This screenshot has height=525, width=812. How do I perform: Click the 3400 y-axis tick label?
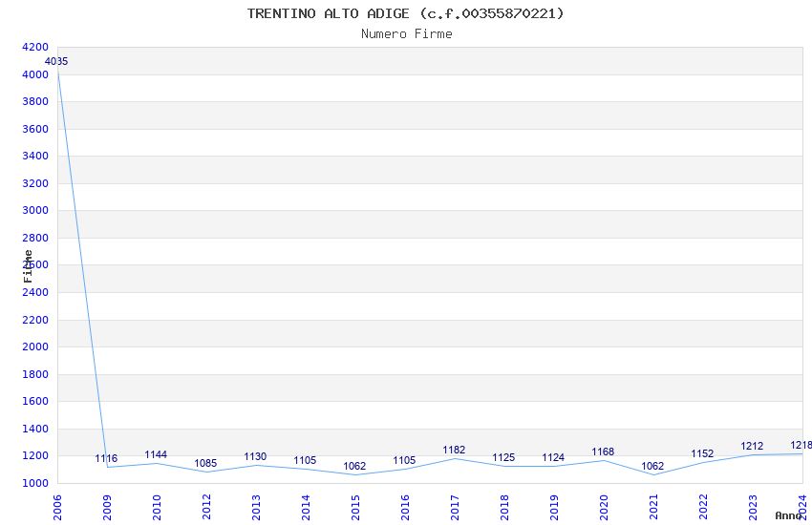point(35,156)
